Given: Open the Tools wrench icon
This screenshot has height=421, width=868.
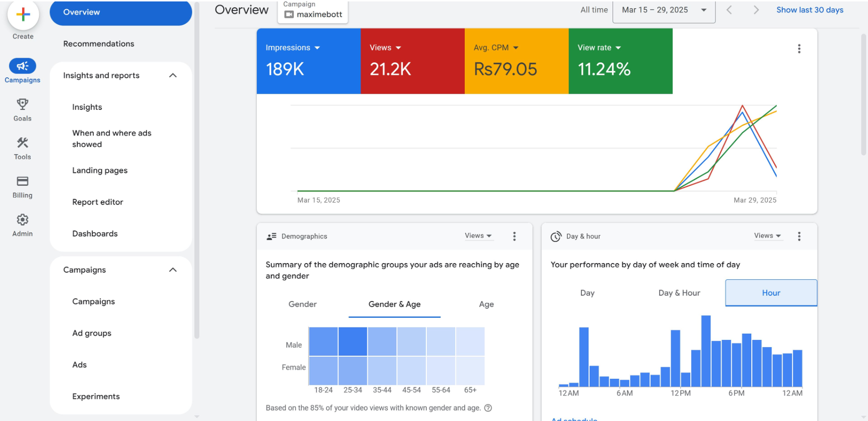Looking at the screenshot, I should point(23,143).
